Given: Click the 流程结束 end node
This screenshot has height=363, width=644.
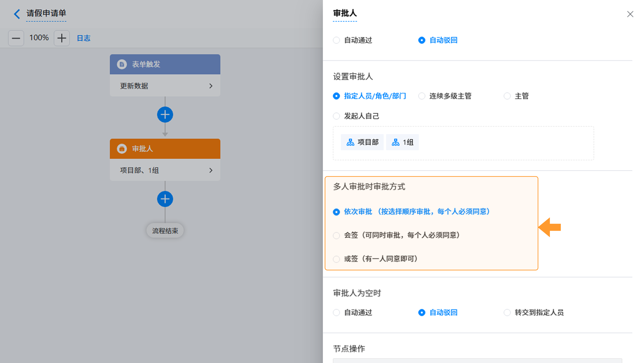Looking at the screenshot, I should [165, 231].
